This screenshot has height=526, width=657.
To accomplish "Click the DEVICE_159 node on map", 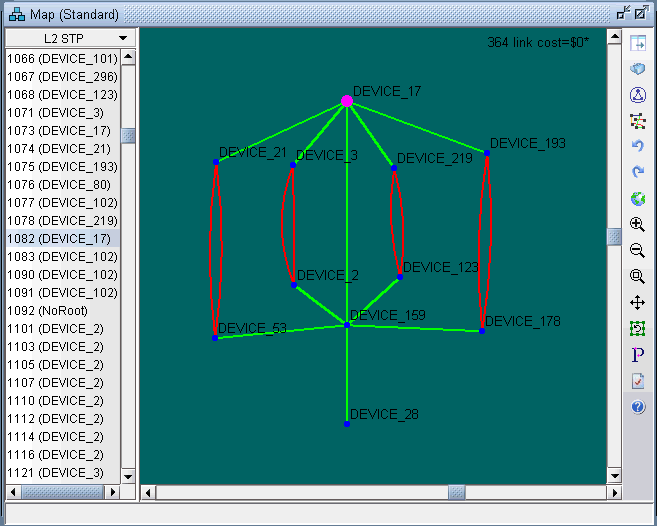I will (347, 325).
